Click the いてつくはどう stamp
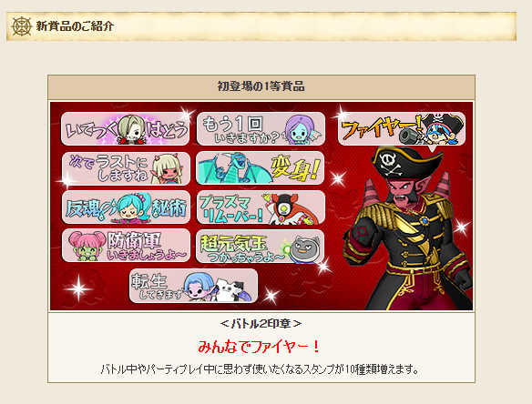Viewport: 532px width, 404px height. coord(125,129)
